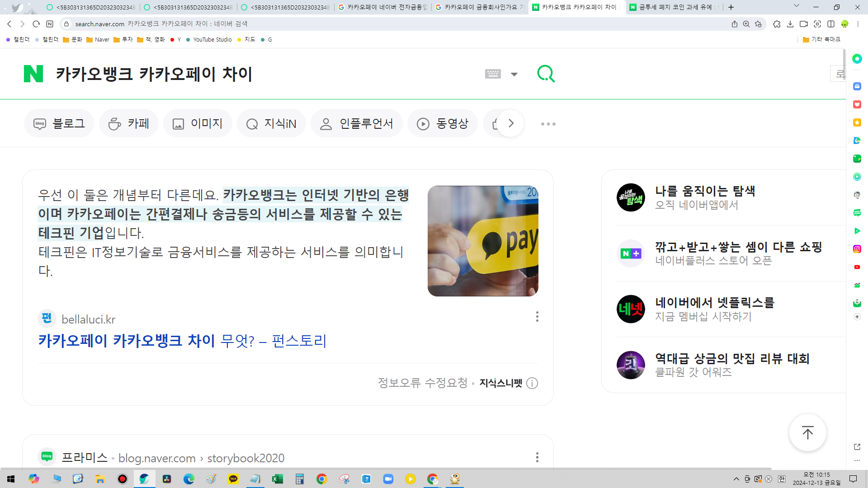Screen dimensions: 868x488
Task: Open YouTube icon in right sidebar
Action: click(857, 267)
